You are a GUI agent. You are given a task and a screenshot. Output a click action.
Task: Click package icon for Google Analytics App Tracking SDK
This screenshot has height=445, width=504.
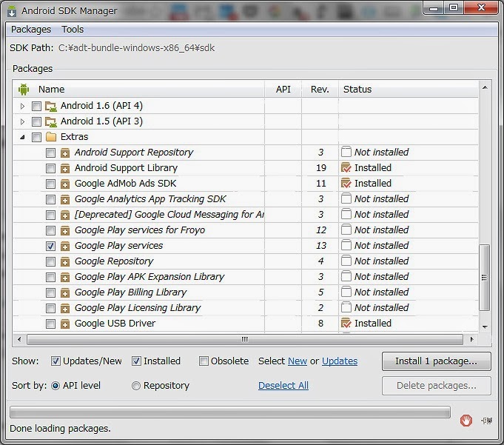coord(65,199)
